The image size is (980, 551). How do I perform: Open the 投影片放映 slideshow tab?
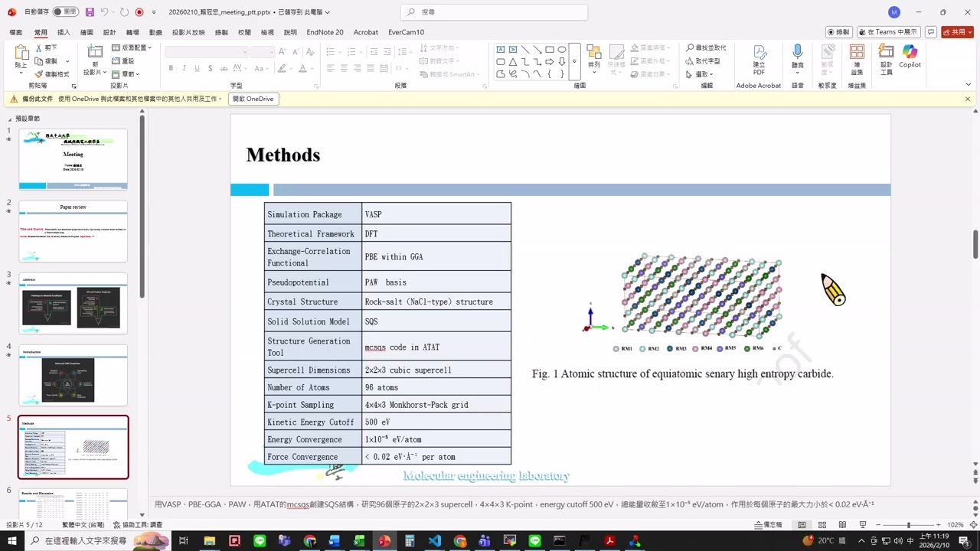point(188,32)
